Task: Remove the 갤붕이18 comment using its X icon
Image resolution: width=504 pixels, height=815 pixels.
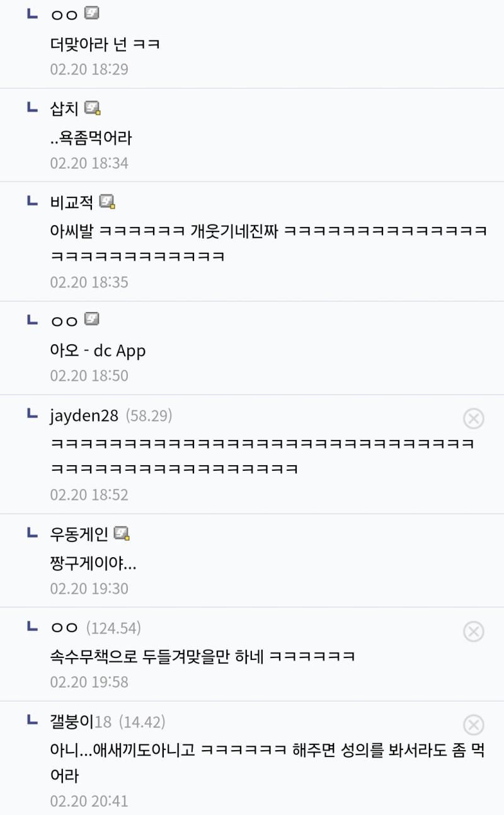Action: click(473, 724)
